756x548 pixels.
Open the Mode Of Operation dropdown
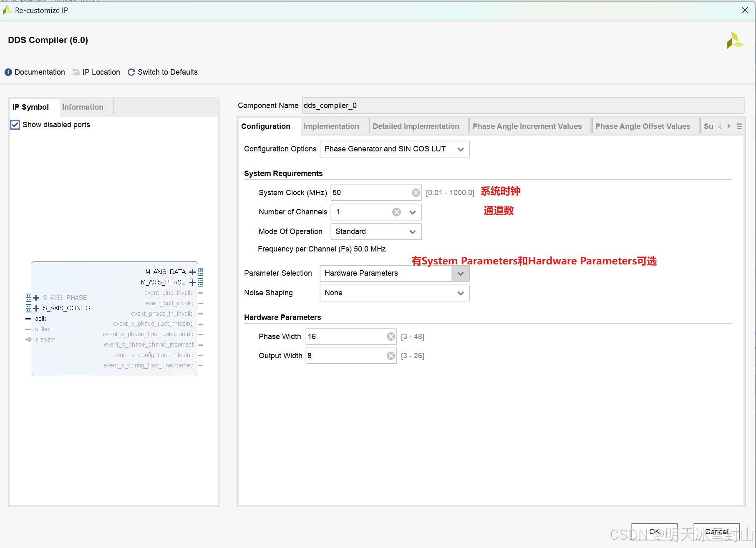tap(376, 232)
